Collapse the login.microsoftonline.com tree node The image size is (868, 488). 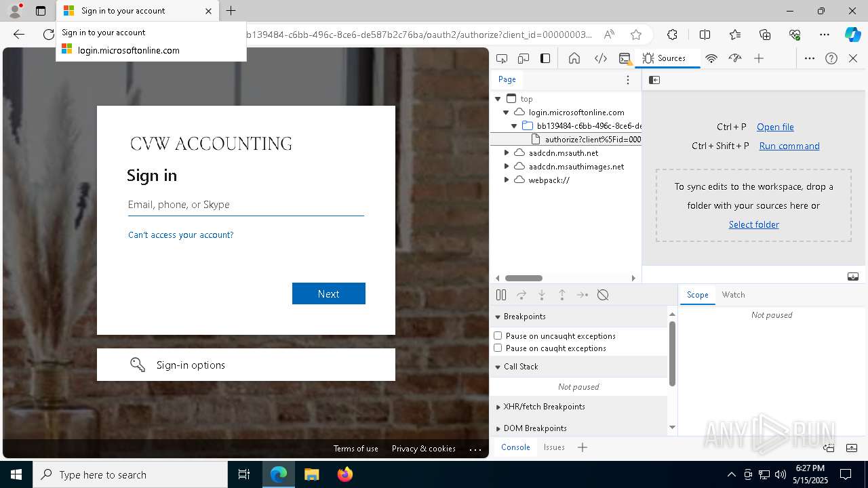tap(506, 113)
